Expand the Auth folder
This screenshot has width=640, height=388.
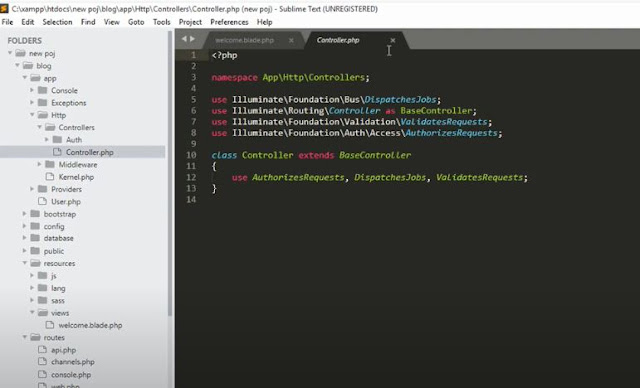pyautogui.click(x=47, y=140)
